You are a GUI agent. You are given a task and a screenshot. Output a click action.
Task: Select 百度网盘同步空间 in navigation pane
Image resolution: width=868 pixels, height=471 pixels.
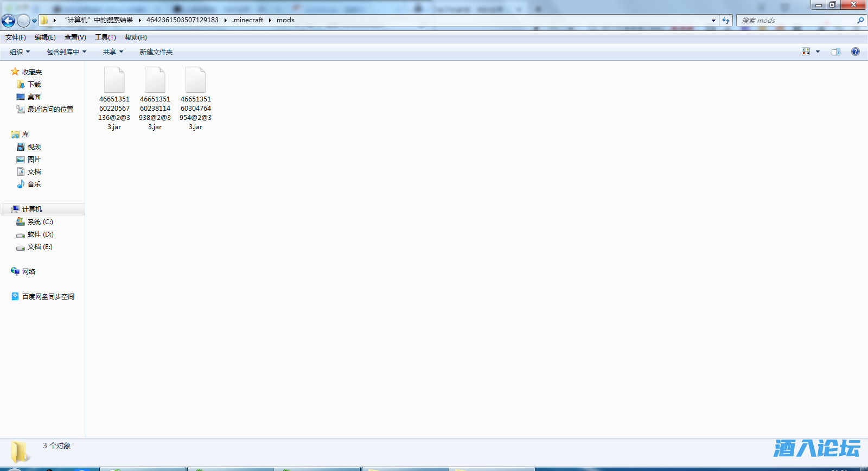pos(48,297)
